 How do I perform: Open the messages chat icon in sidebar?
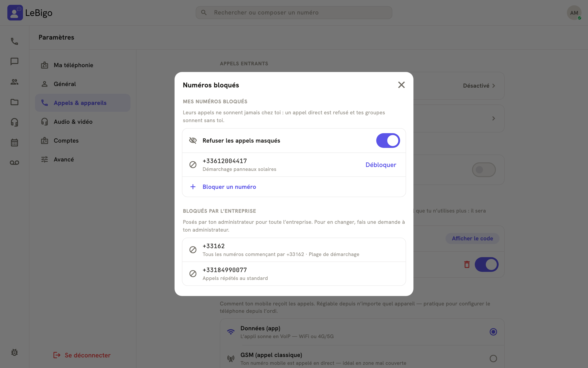pyautogui.click(x=14, y=61)
